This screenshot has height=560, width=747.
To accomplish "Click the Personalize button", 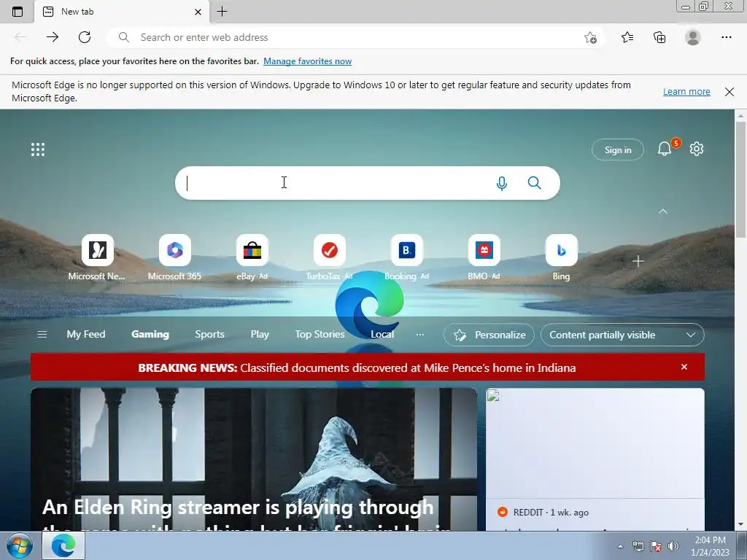I will click(x=489, y=335).
